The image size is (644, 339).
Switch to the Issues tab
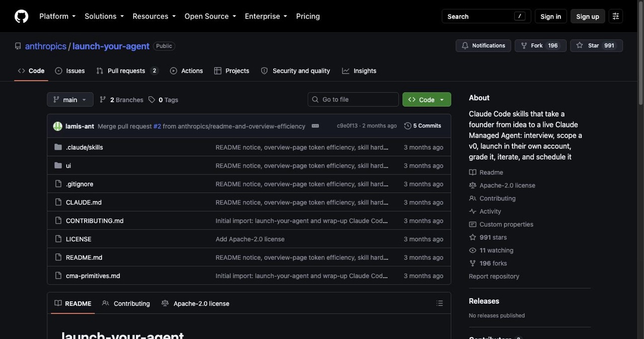point(70,71)
